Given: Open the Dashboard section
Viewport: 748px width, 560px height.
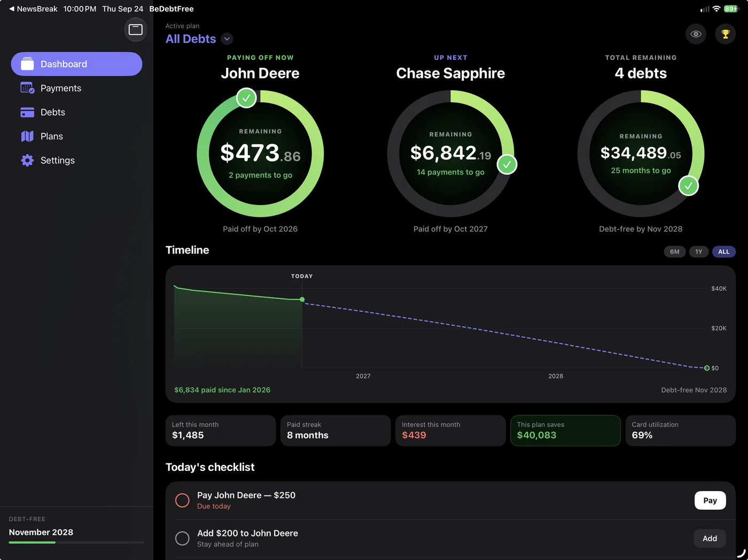Looking at the screenshot, I should 76,64.
